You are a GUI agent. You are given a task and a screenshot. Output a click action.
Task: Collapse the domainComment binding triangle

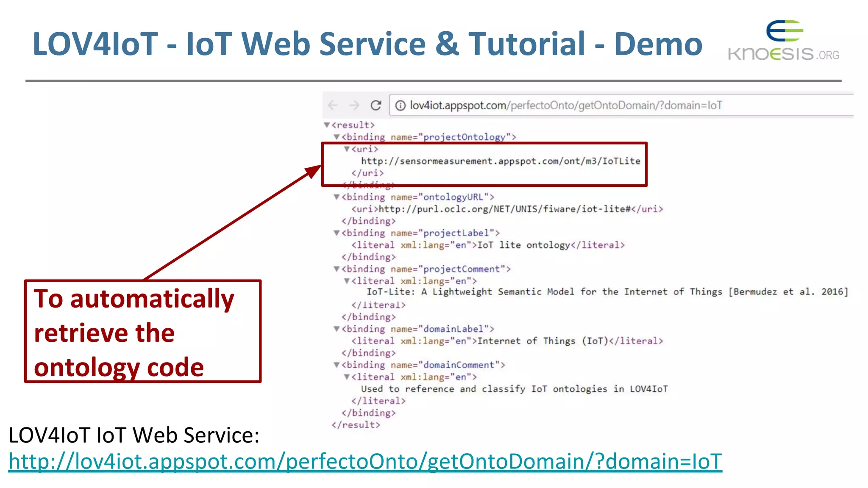337,365
